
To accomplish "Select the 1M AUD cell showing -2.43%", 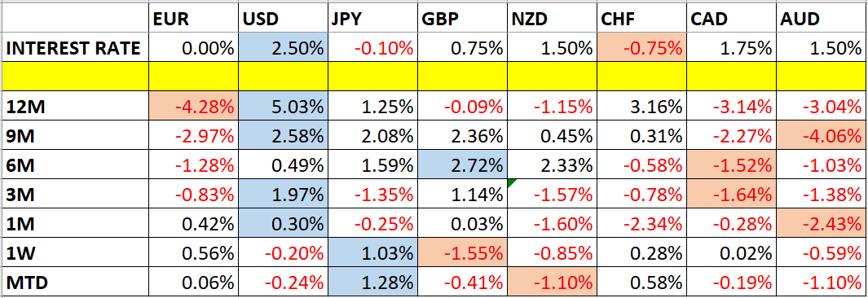I will (822, 223).
